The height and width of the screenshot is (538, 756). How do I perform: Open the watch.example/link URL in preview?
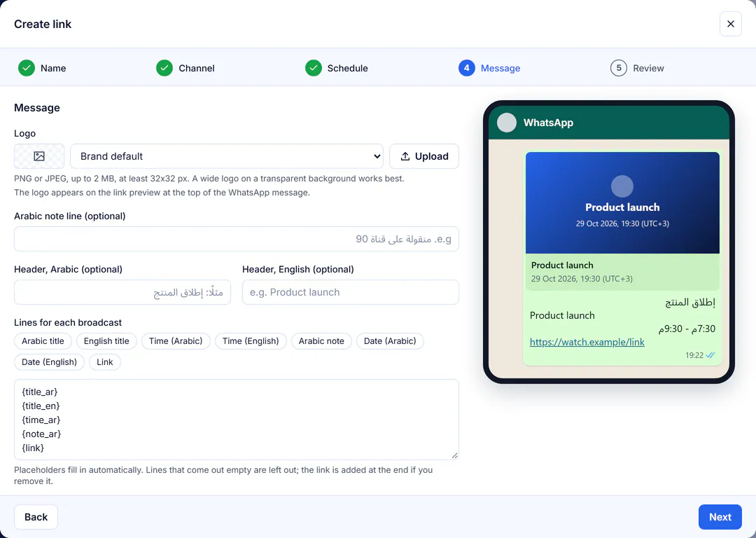click(587, 342)
